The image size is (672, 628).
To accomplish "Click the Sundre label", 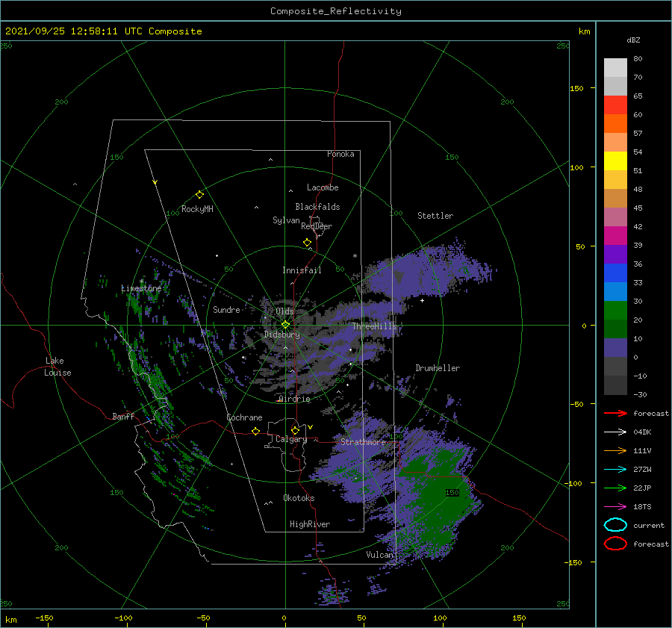I will tap(226, 309).
